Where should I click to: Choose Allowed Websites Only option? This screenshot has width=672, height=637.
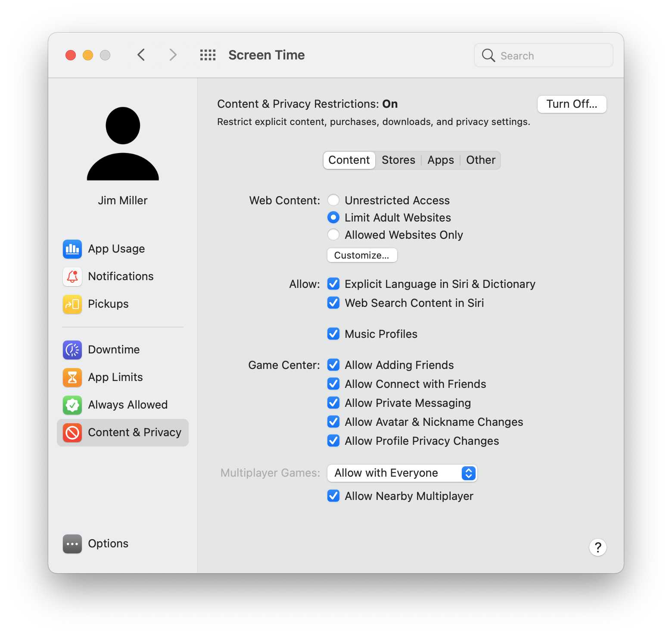pos(333,235)
